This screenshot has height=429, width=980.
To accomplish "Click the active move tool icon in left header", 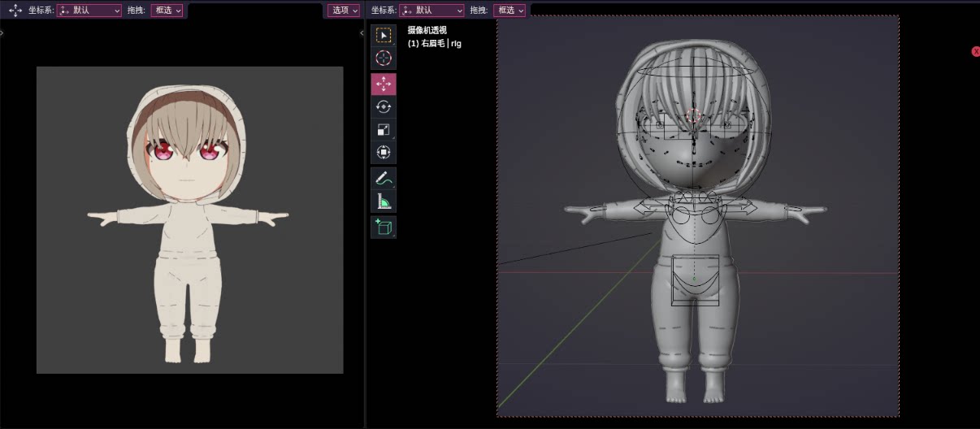I will [15, 11].
